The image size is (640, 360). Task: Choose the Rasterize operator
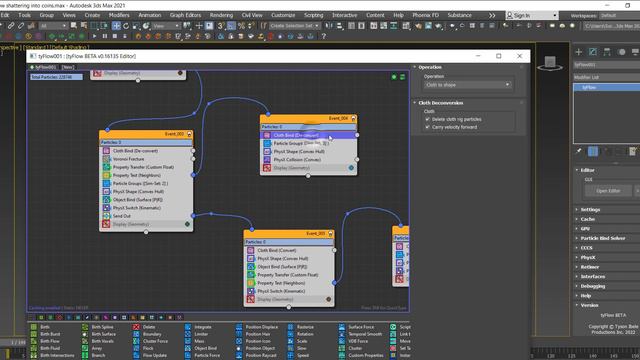coord(301,327)
